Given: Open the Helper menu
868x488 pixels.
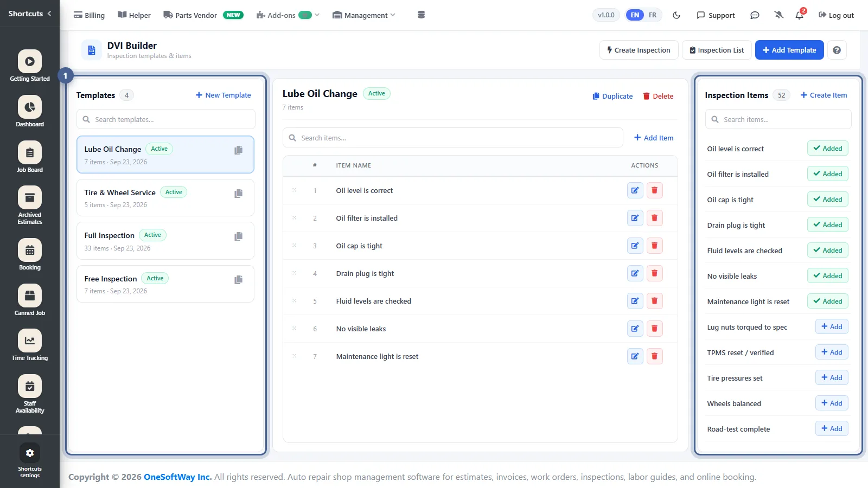Looking at the screenshot, I should coord(134,15).
